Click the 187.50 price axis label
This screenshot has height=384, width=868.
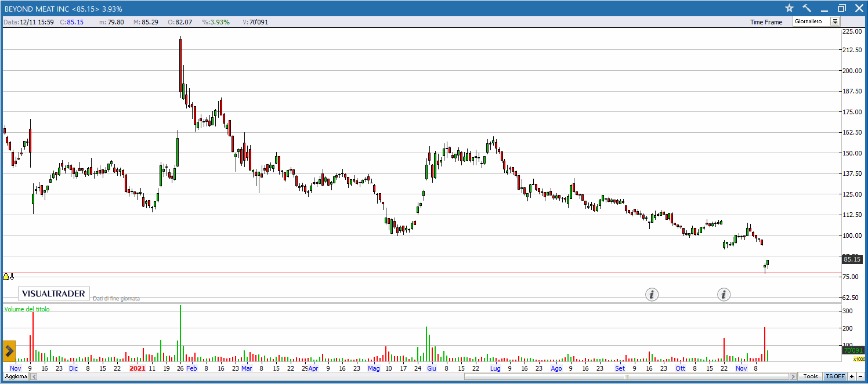(x=852, y=91)
